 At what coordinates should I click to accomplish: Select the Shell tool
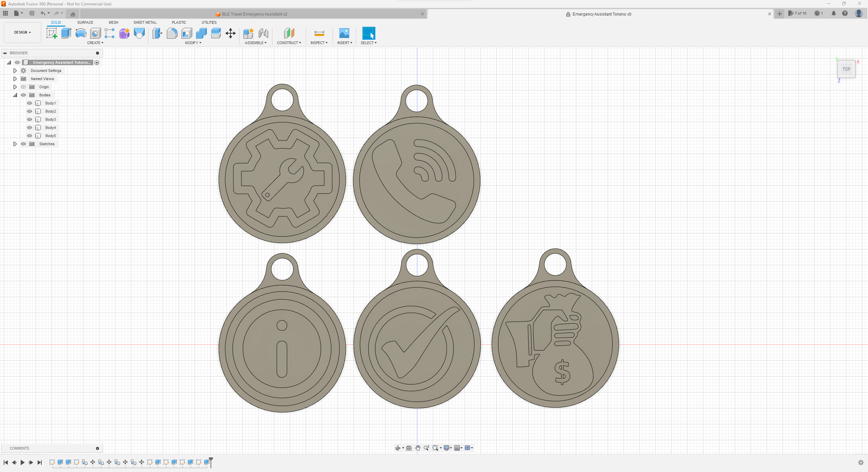[186, 33]
